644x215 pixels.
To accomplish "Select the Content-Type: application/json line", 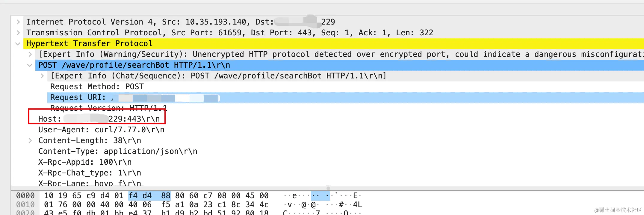I will pyautogui.click(x=117, y=152).
